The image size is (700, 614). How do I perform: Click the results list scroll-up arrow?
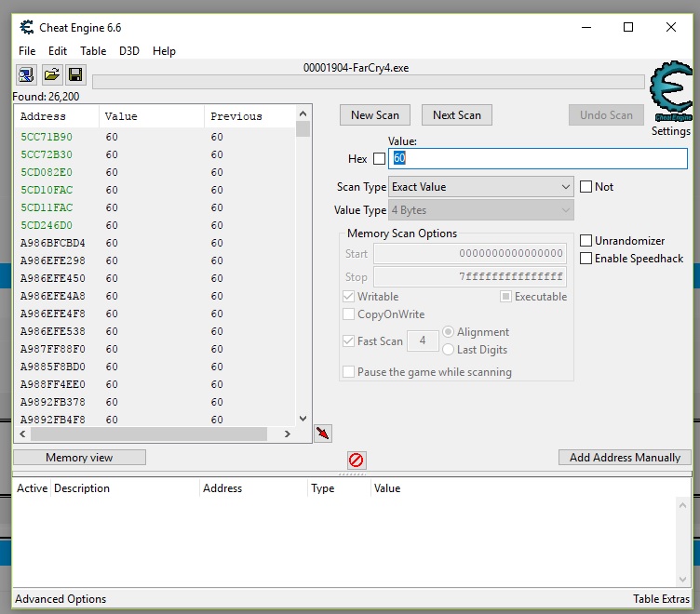(303, 113)
